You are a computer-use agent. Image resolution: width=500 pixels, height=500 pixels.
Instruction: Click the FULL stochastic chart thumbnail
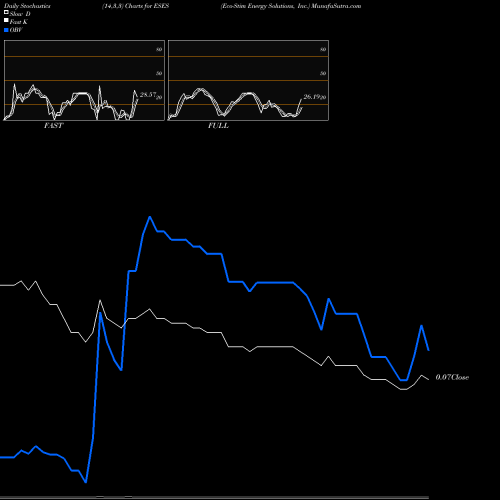[x=248, y=80]
